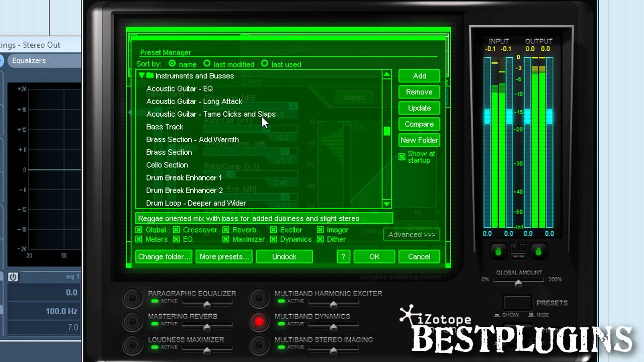This screenshot has height=362, width=644.
Task: Sort presets by name
Action: [173, 64]
